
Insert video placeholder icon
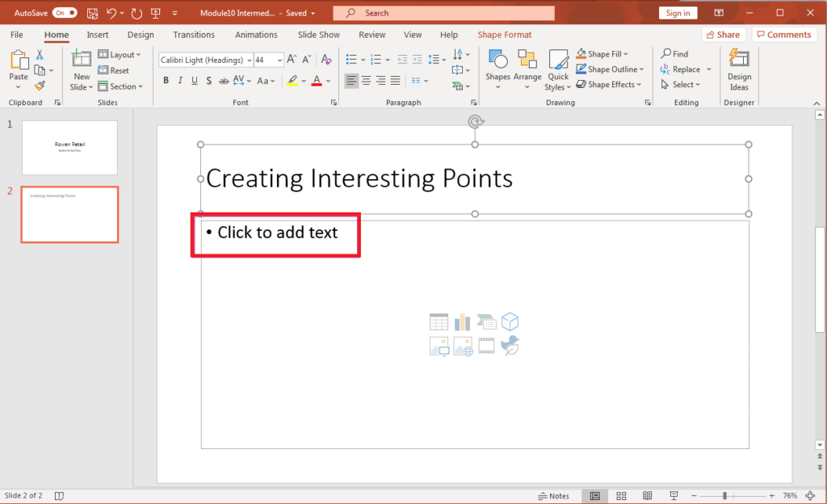point(486,346)
